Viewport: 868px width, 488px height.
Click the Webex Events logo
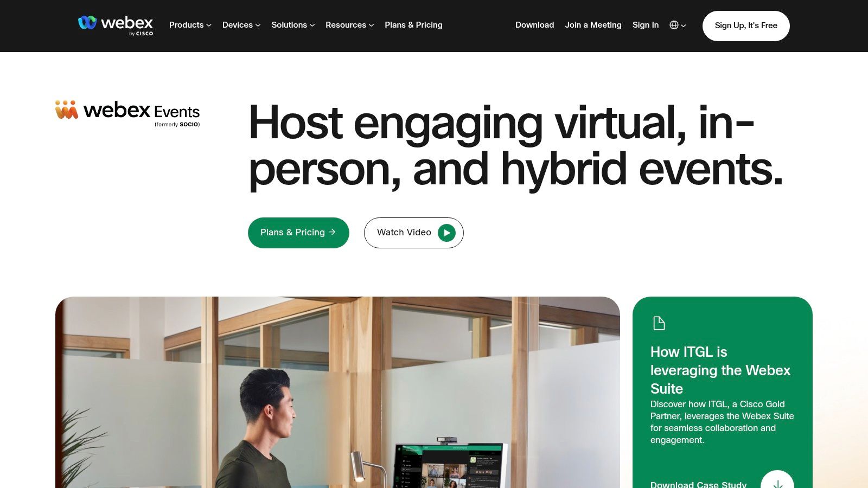[x=127, y=113]
